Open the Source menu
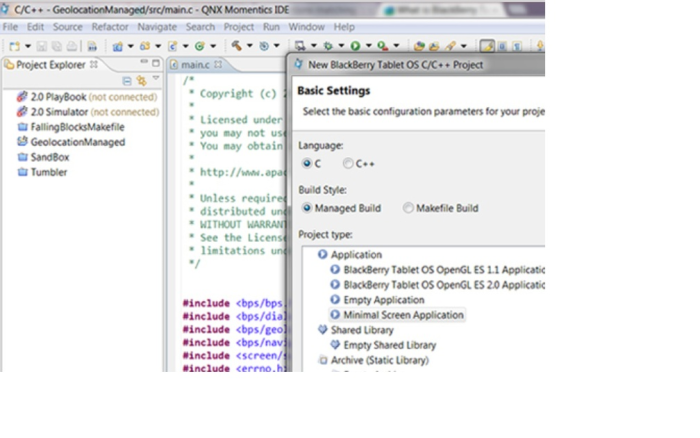Image resolution: width=700 pixels, height=438 pixels. coord(67,27)
